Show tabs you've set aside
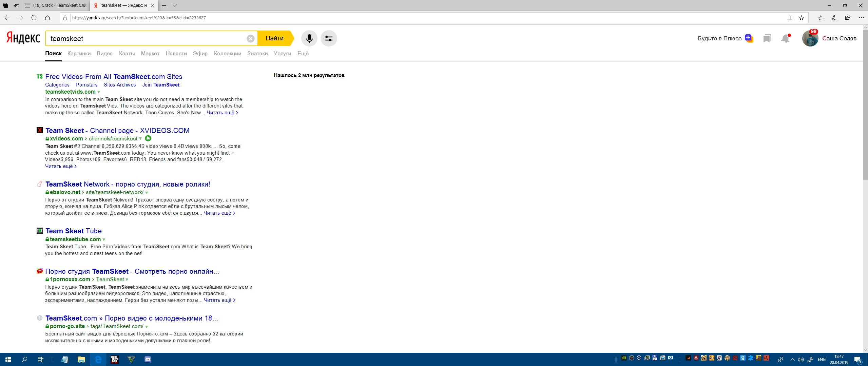This screenshot has height=366, width=868. pos(5,5)
